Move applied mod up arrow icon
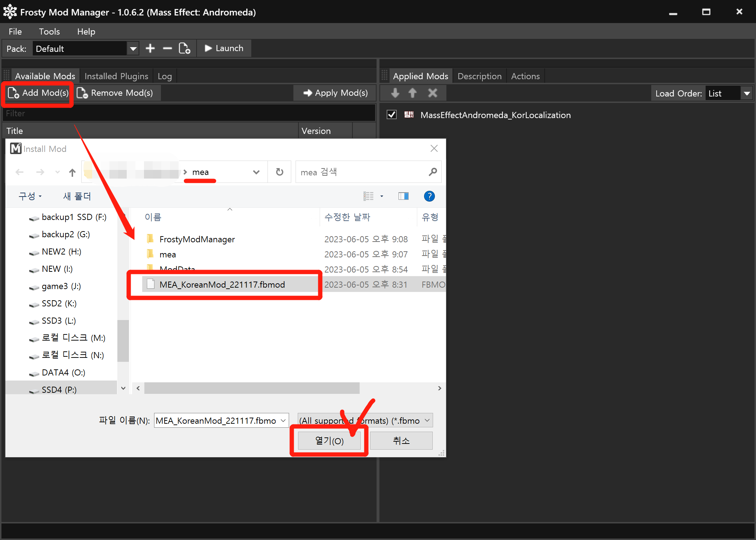This screenshot has width=756, height=540. (x=413, y=93)
